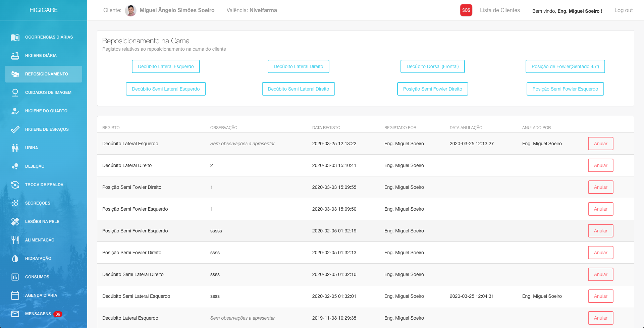Anular the 2020-03-03 15:09:50 record
Screen dimensions: 644x328
(600, 209)
